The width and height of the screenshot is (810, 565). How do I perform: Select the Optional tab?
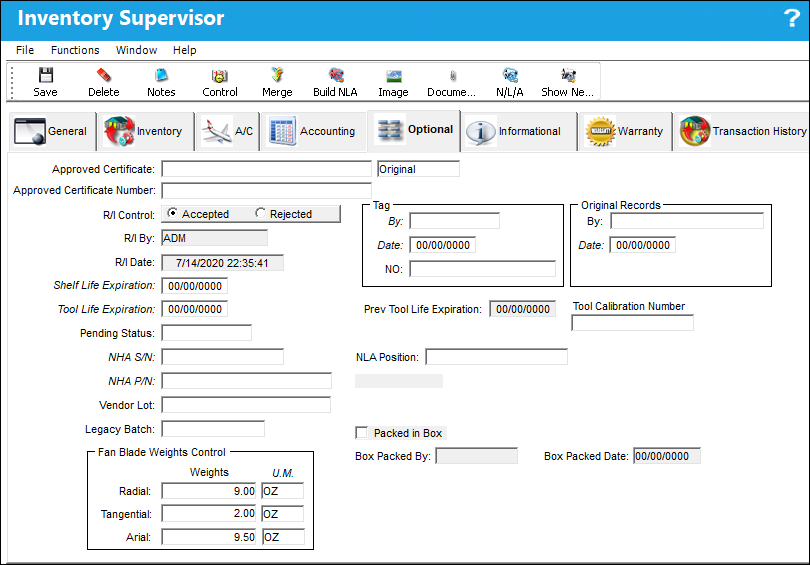pos(414,130)
